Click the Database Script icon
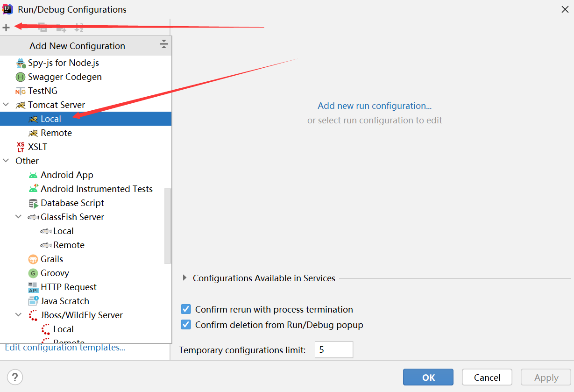Viewport: 574px width, 392px height. tap(33, 203)
